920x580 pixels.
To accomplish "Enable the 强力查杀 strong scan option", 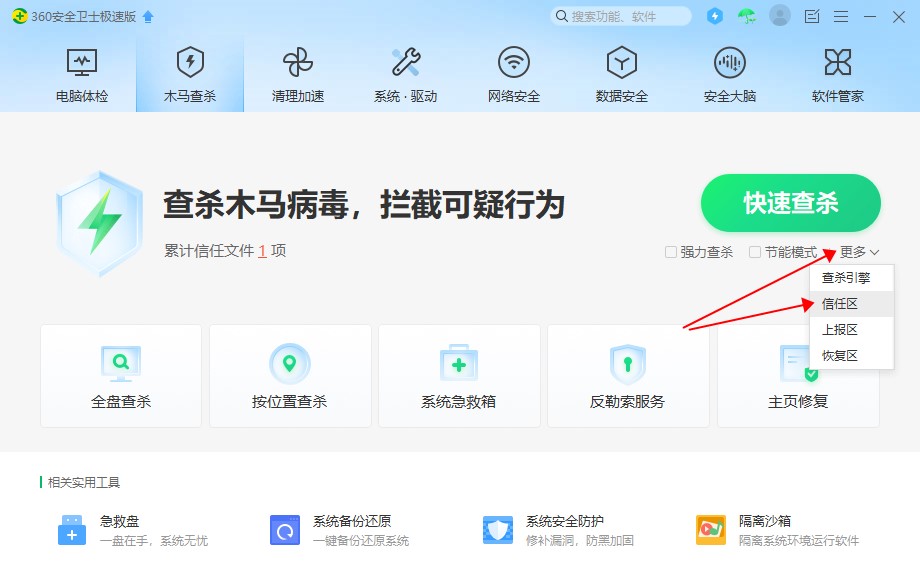I will 669,252.
